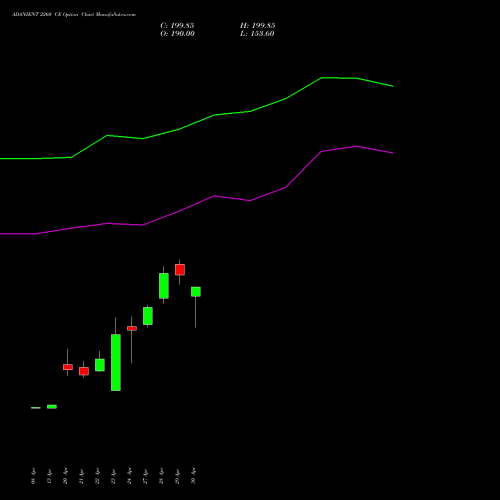The width and height of the screenshot is (500, 500).
Task: Click the small green candle for 17 Apr
Action: tap(52, 407)
